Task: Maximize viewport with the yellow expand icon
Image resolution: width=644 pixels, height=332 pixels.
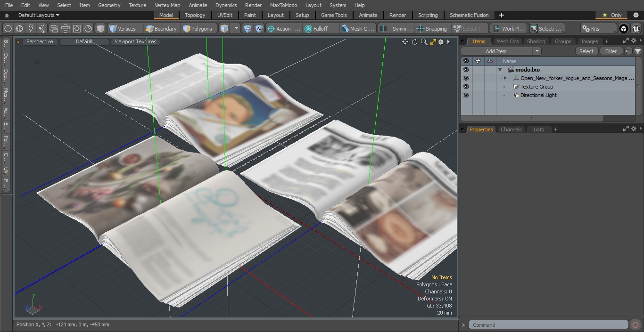Action: pyautogui.click(x=433, y=42)
